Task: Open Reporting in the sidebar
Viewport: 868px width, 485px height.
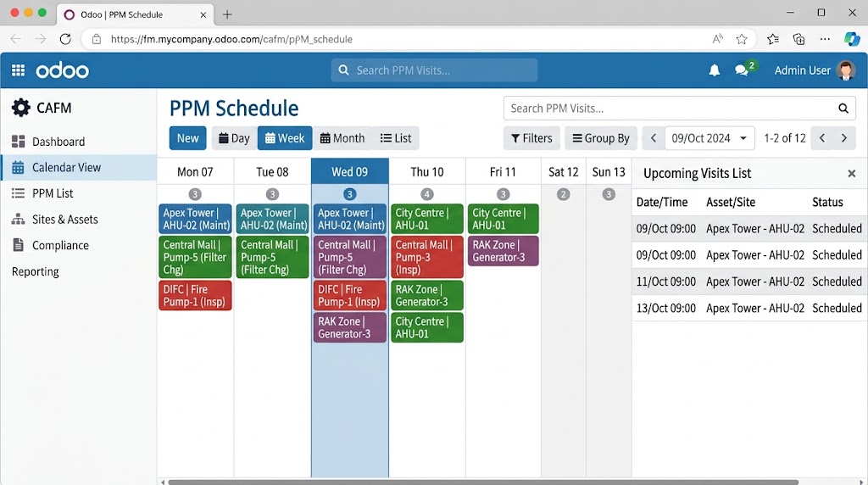Action: (79, 271)
